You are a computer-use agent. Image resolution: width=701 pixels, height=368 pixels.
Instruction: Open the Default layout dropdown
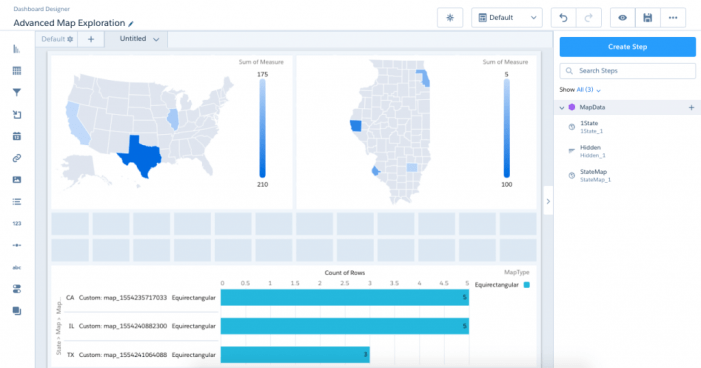click(x=507, y=17)
